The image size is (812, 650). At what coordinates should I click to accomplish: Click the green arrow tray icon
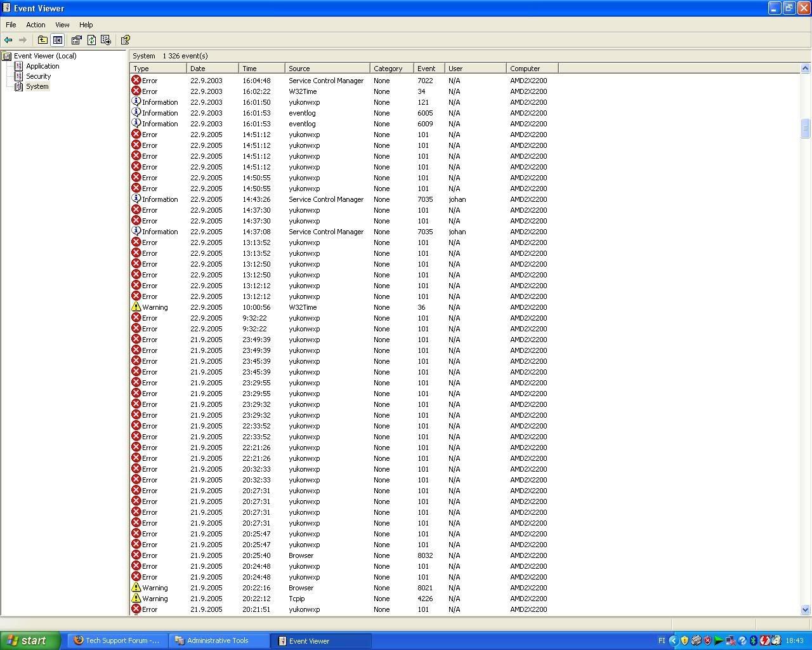click(x=719, y=640)
